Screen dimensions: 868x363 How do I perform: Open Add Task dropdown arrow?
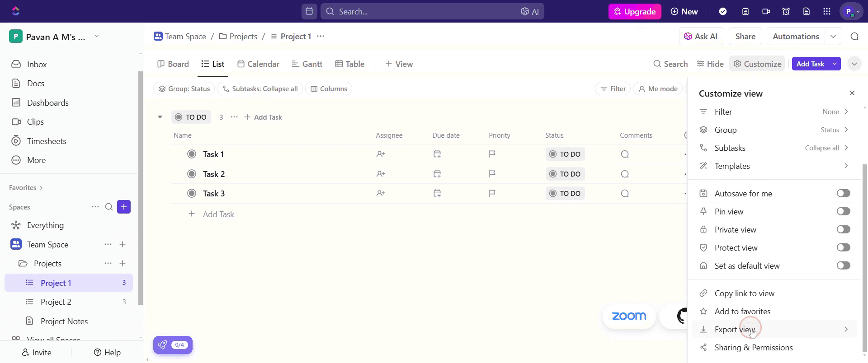(x=835, y=64)
